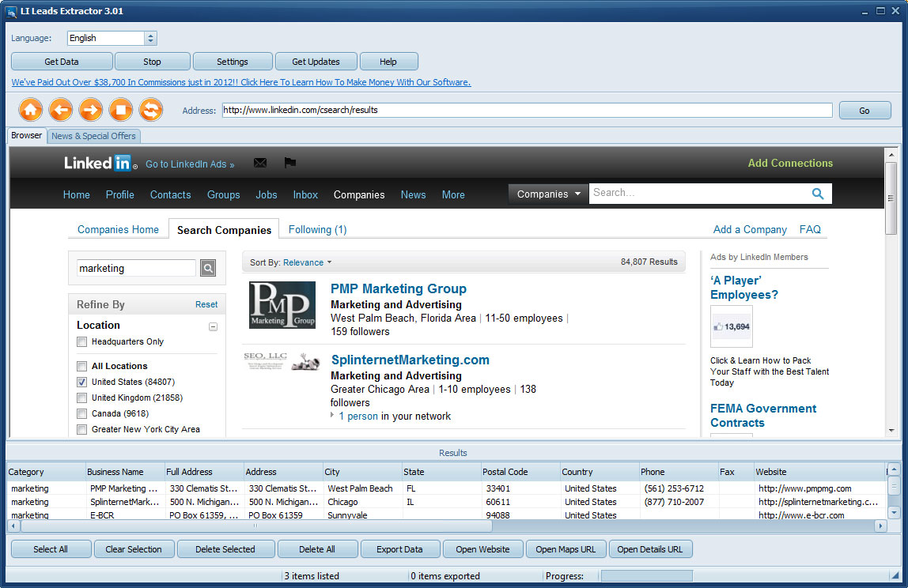Open the LinkedIn More menu item
908x588 pixels.
click(453, 195)
